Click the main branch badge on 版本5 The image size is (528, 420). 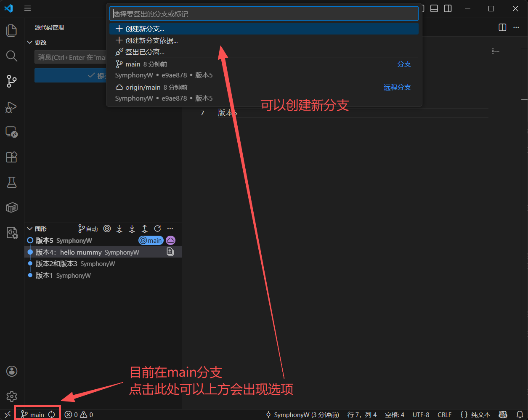[x=151, y=240]
